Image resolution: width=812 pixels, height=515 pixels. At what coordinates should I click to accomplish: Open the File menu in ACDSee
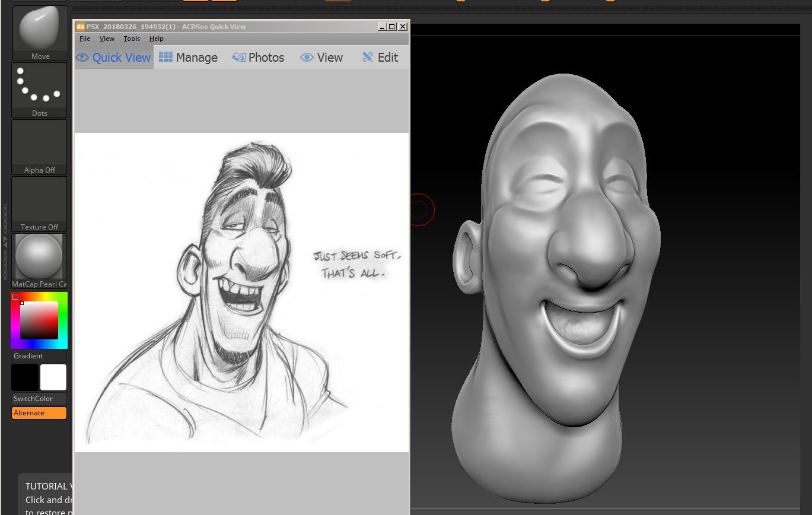[85, 39]
